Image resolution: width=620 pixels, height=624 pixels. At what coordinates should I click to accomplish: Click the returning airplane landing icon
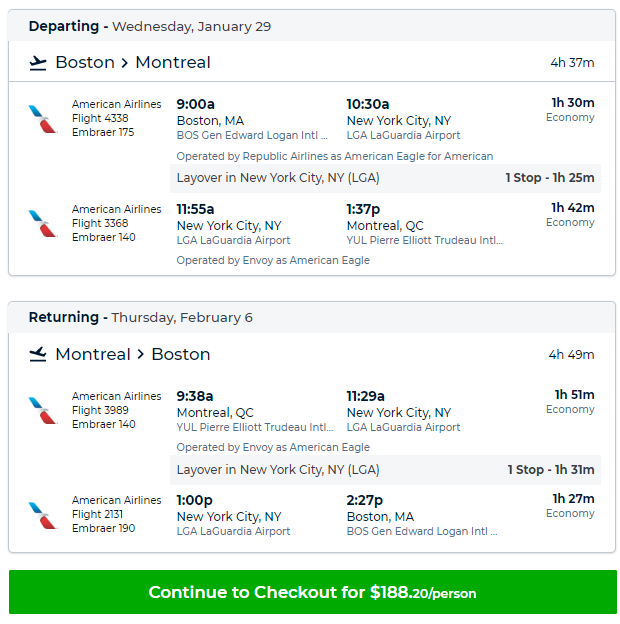pos(38,355)
